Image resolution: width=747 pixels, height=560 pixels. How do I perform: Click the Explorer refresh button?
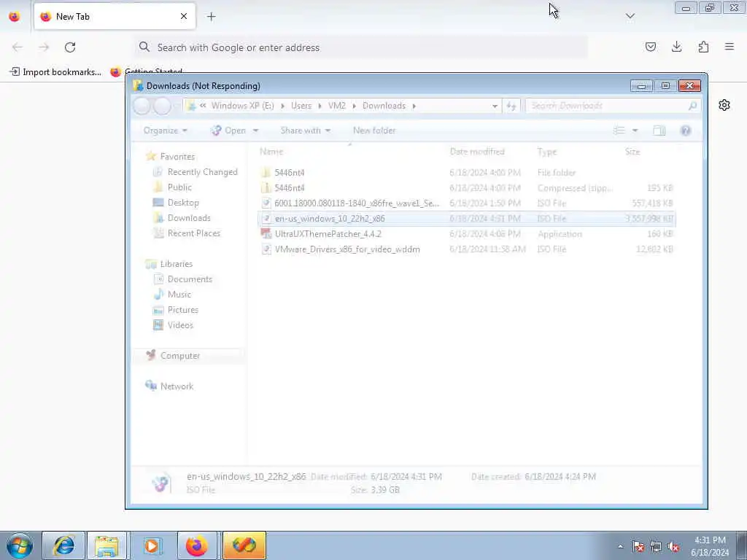click(511, 106)
